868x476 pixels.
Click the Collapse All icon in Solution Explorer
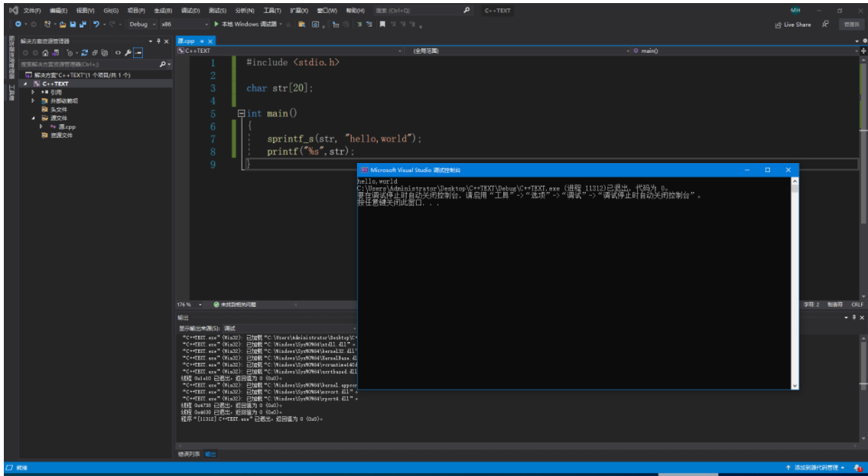point(95,54)
